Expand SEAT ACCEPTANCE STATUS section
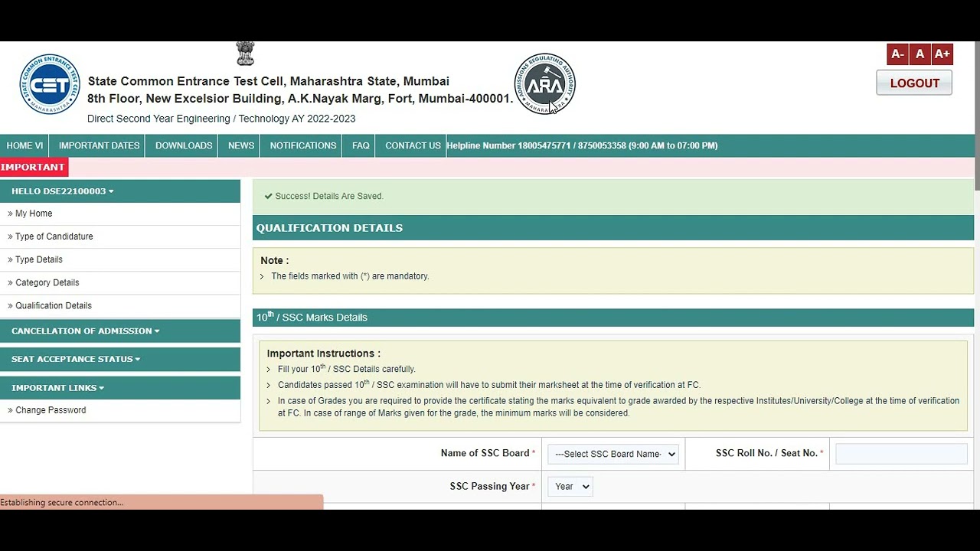Screen dimensions: 980x551 tap(120, 359)
